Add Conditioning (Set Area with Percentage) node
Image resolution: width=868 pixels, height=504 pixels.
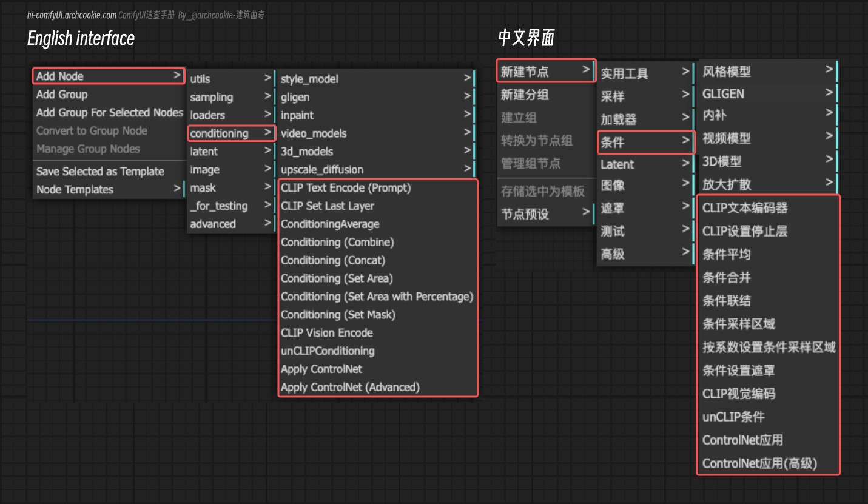(377, 297)
